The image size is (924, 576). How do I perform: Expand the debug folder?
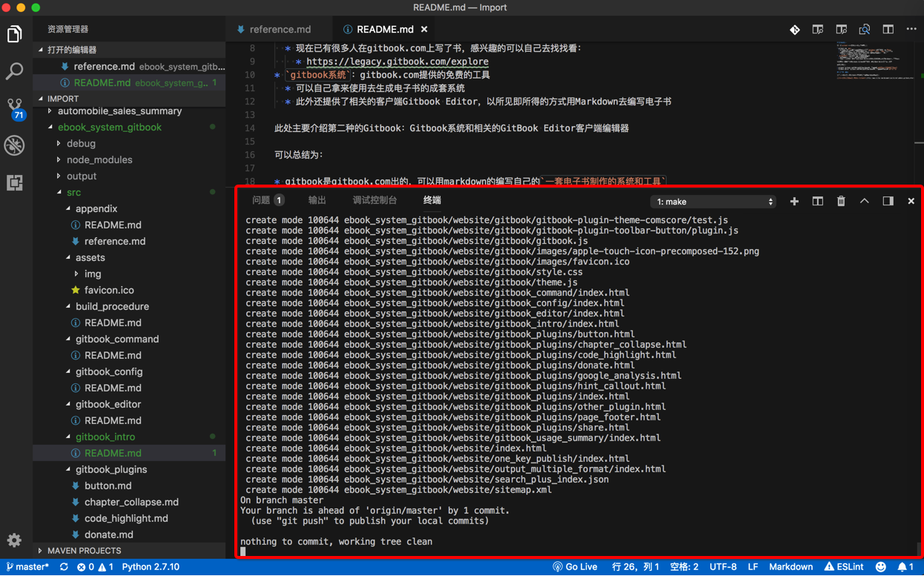129,144
